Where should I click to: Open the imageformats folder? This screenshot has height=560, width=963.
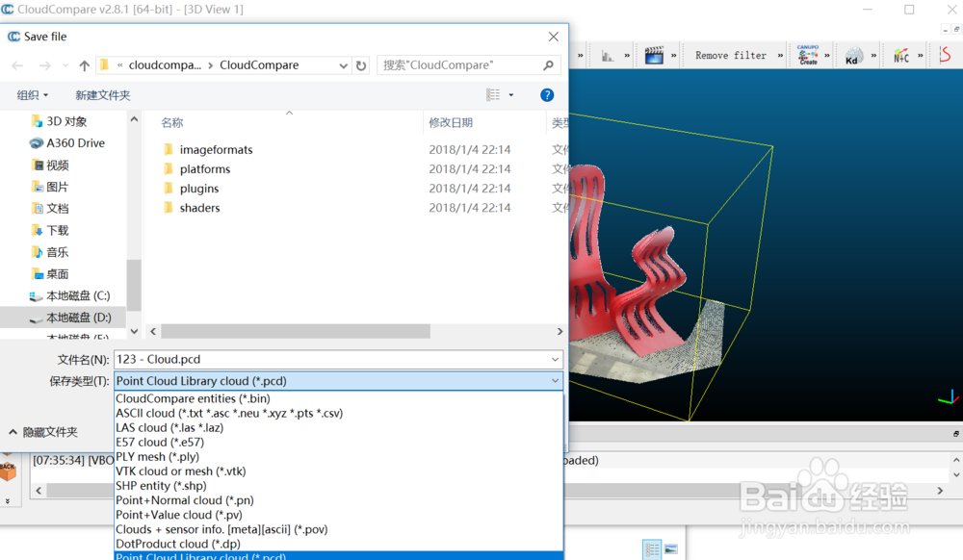pos(216,150)
